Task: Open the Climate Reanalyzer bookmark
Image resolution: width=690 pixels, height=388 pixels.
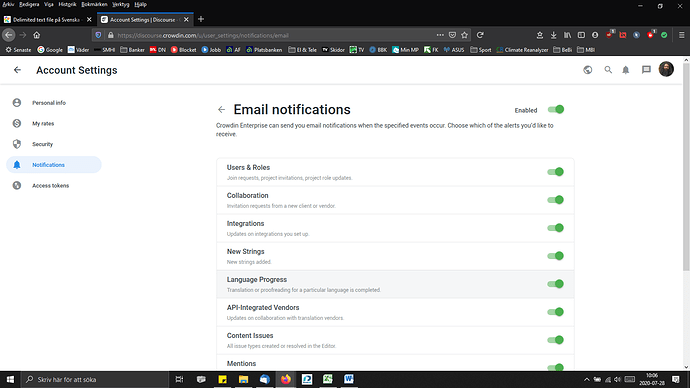Action: click(522, 50)
